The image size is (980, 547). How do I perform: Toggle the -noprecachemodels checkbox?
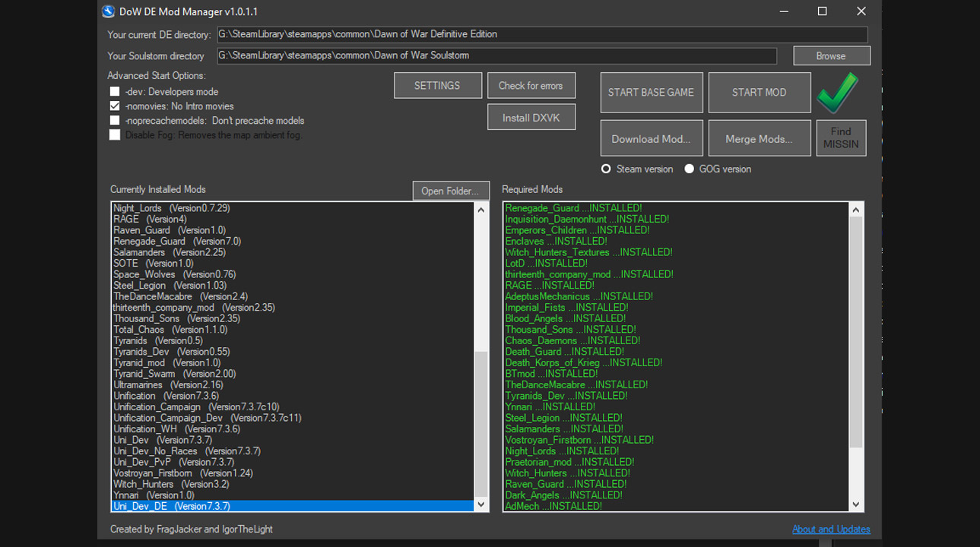[115, 121]
